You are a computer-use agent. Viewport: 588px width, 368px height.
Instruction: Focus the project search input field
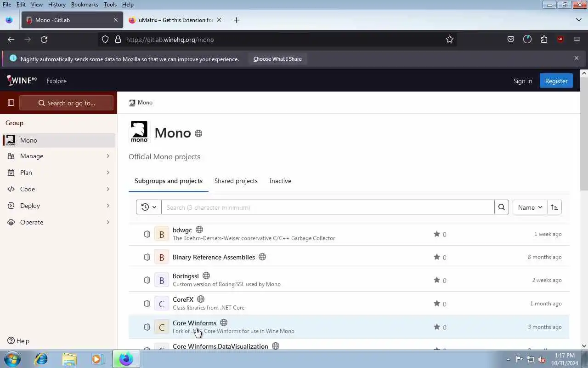pos(328,207)
